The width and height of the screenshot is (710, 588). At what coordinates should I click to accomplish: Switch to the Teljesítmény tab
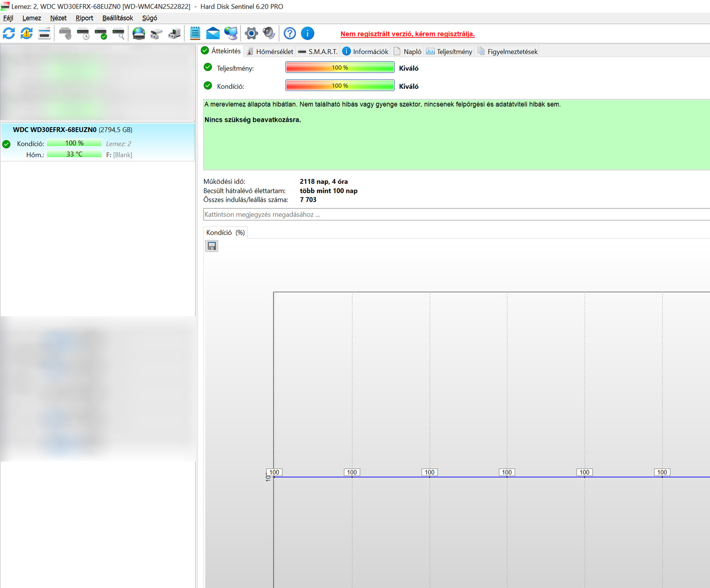[x=449, y=51]
